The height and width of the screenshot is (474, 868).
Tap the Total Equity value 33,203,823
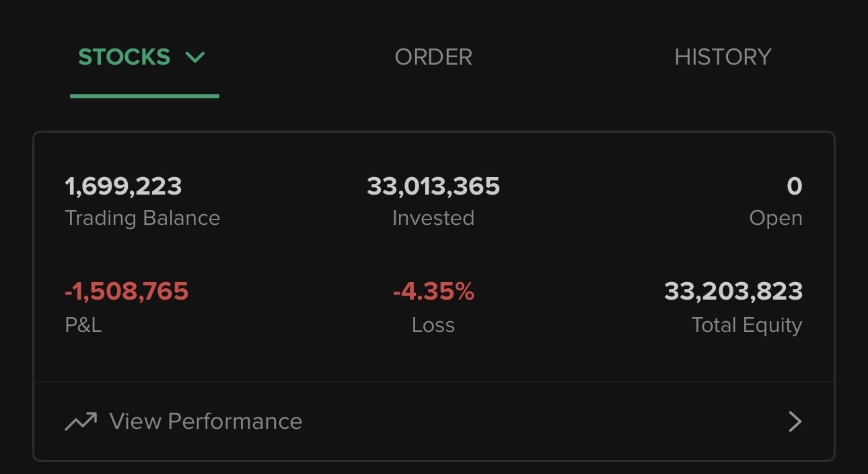(733, 292)
